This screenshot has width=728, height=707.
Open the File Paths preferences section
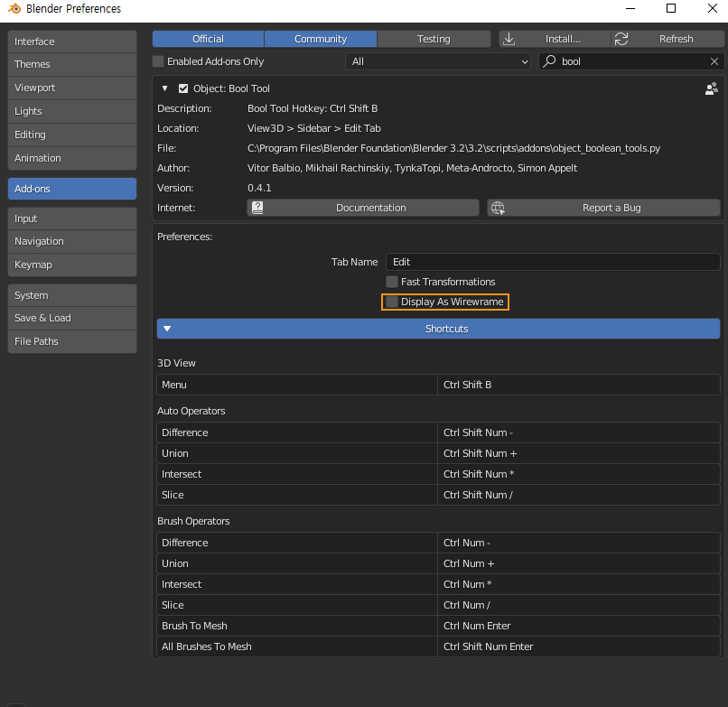(72, 341)
